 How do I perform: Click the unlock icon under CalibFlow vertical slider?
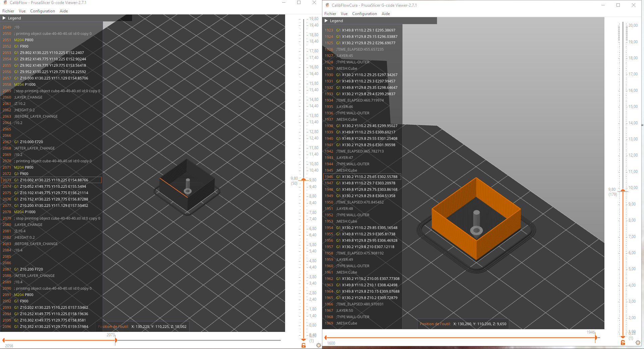click(x=304, y=345)
